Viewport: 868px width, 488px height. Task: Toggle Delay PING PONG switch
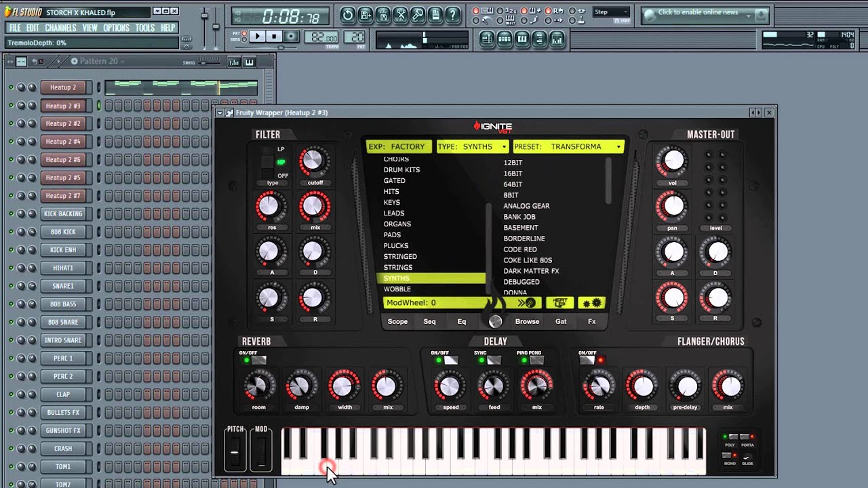[536, 360]
